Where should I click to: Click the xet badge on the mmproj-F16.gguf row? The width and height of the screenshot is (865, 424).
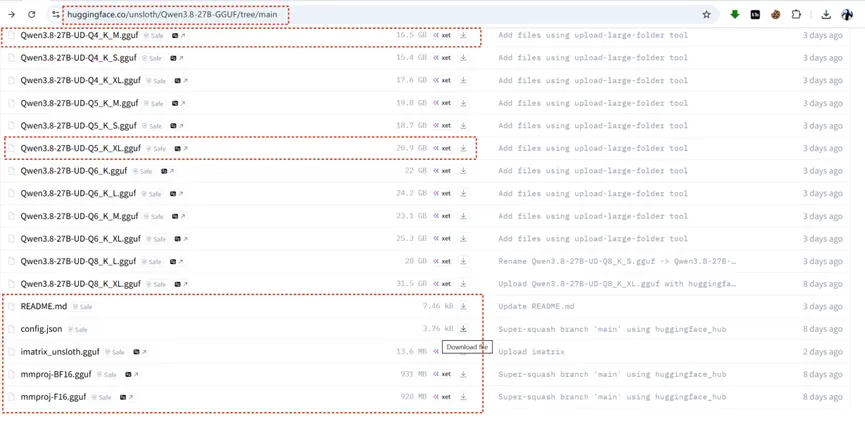tap(442, 397)
